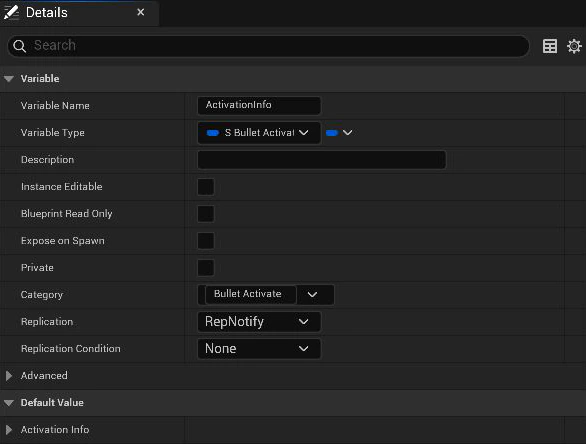The height and width of the screenshot is (444, 586).
Task: Open the Replication Condition None dropdown
Action: (259, 348)
